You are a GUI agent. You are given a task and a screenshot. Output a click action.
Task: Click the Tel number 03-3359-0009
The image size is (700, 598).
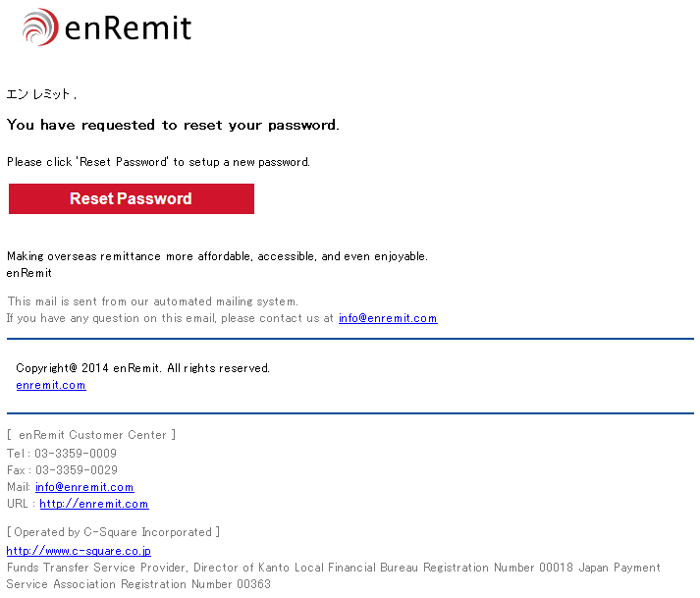tap(76, 454)
